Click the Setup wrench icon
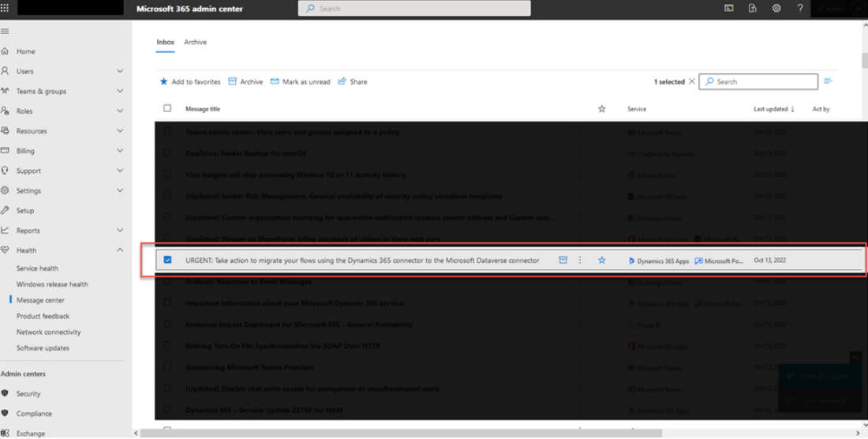 point(5,210)
